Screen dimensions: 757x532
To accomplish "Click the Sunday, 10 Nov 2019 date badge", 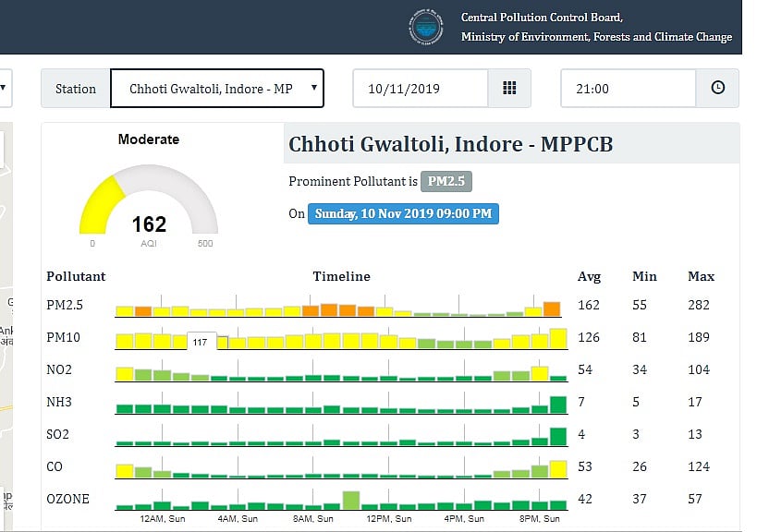I will click(x=403, y=213).
